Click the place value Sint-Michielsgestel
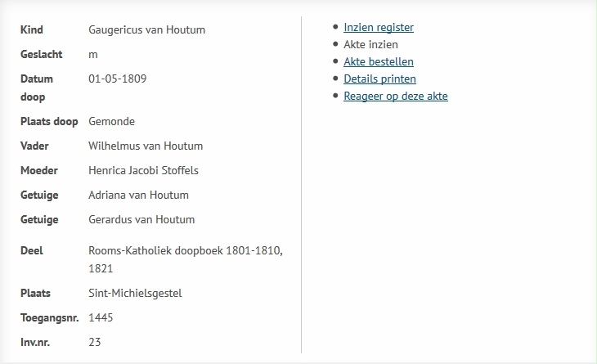The width and height of the screenshot is (597, 364). (x=135, y=294)
